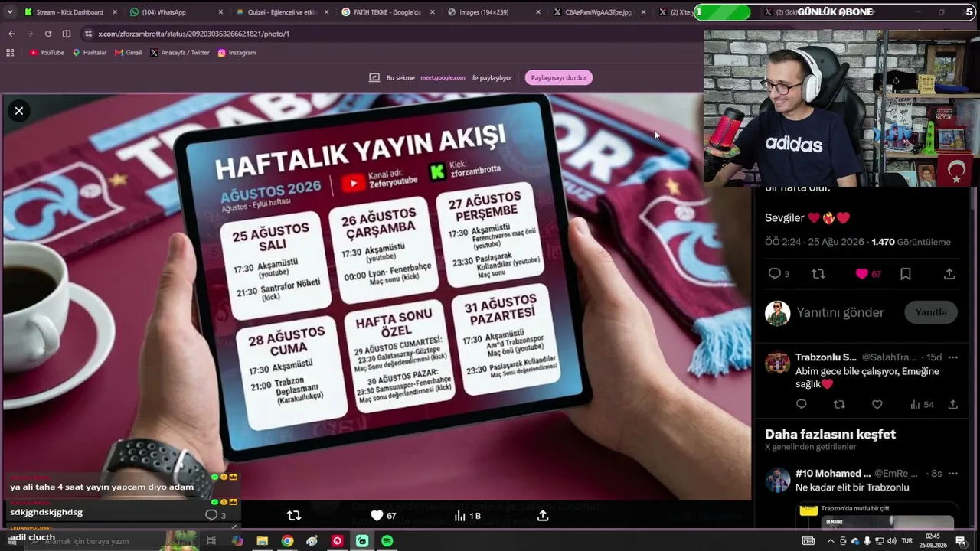Screen dimensions: 980x551
Task: Switch to the Stream - Kick Dashboard tab
Action: pos(70,12)
